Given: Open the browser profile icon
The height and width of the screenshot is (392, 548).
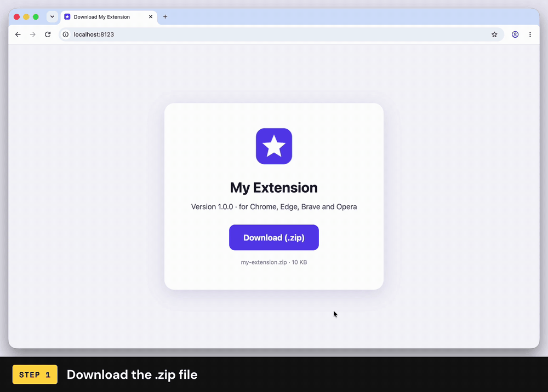Looking at the screenshot, I should point(515,34).
